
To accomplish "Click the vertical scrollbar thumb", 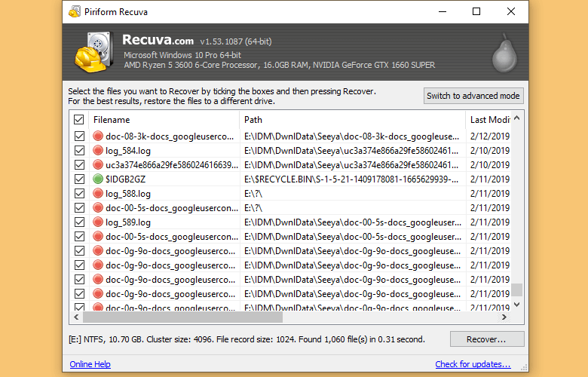I will coord(516,290).
